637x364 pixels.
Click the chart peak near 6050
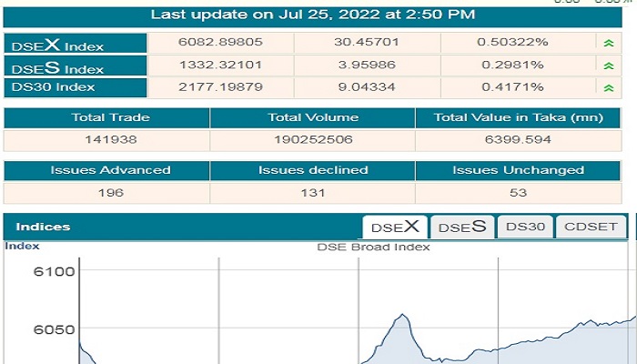[x=402, y=315]
